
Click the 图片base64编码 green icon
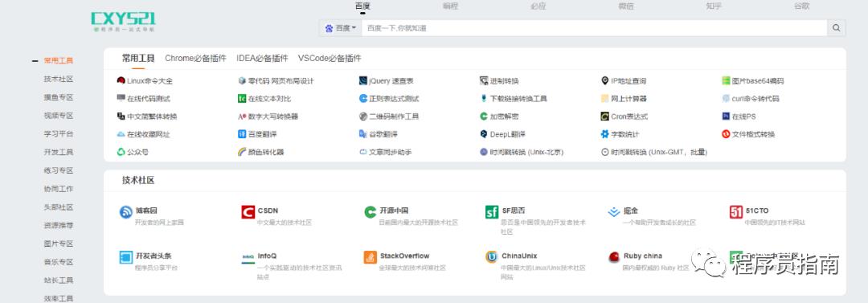point(726,81)
